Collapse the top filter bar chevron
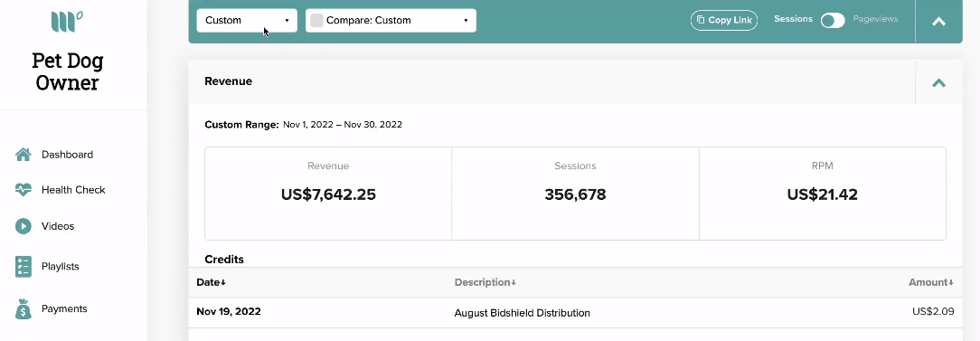This screenshot has height=341, width=980. 938,22
